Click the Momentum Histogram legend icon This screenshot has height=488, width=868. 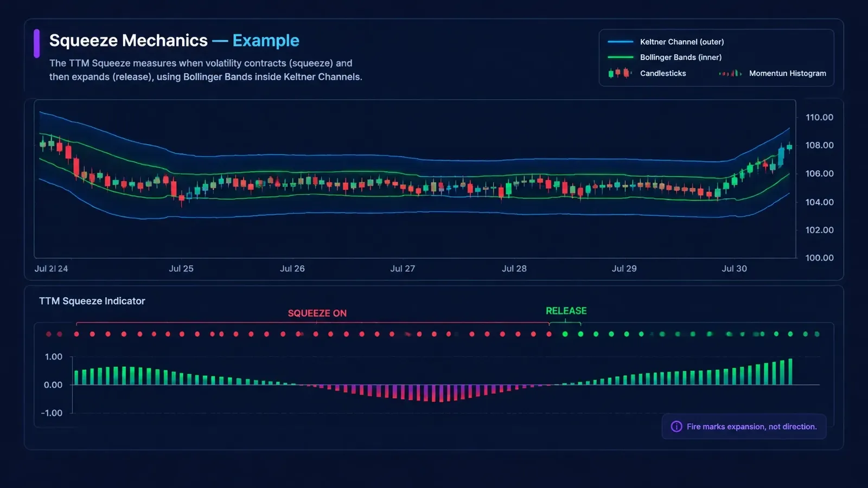coord(730,73)
